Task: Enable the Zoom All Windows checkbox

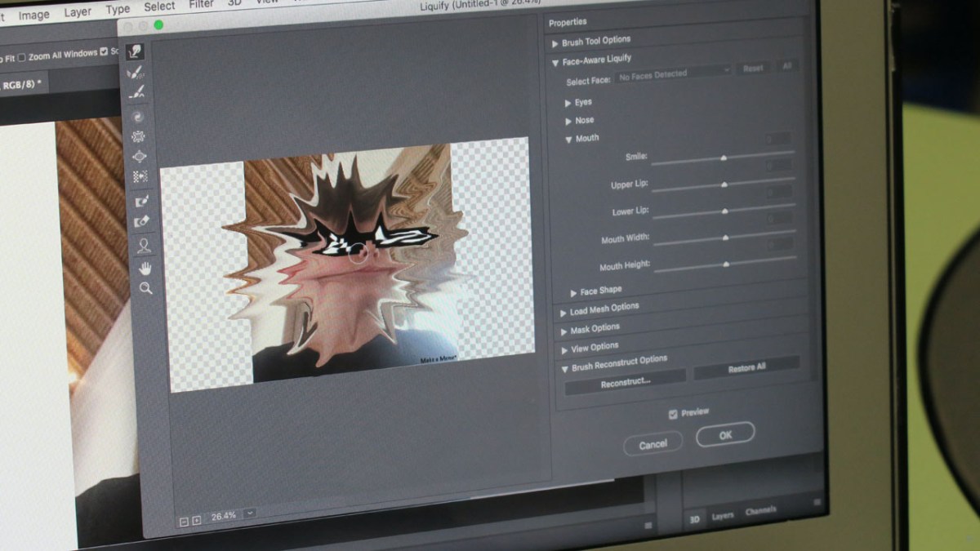Action: click(22, 56)
